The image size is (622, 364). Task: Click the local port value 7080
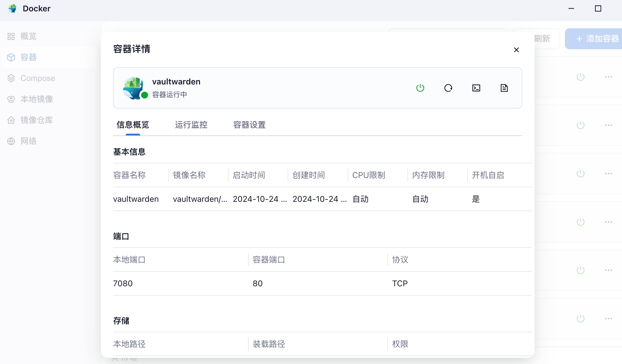[x=123, y=284]
